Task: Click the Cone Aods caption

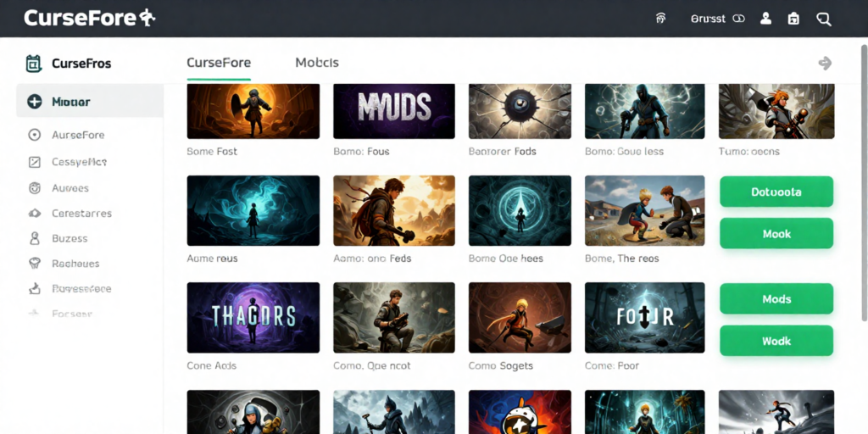Action: pyautogui.click(x=211, y=365)
